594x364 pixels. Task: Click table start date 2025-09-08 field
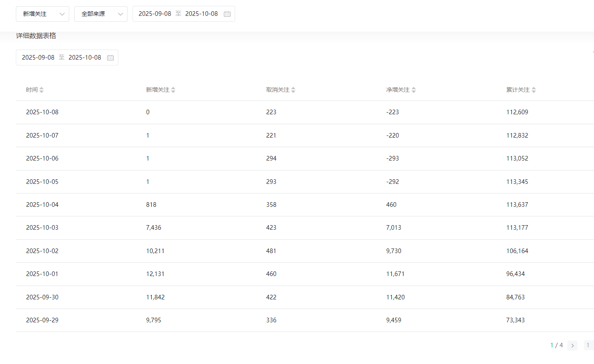click(x=38, y=58)
